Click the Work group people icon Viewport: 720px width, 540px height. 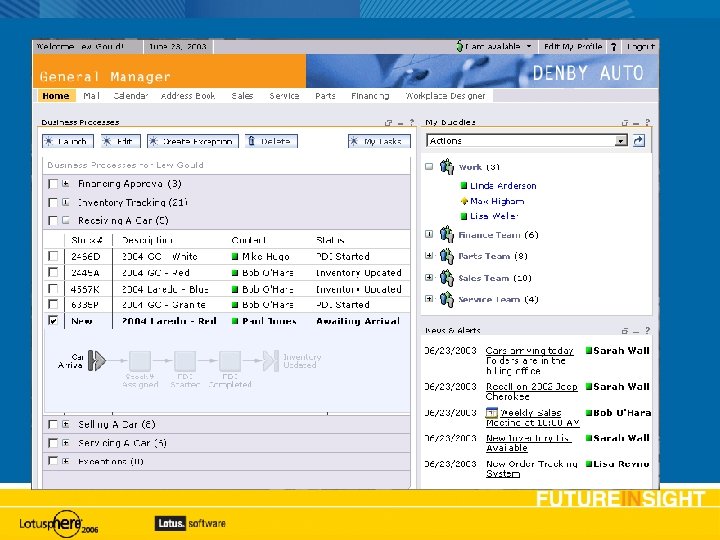(446, 166)
